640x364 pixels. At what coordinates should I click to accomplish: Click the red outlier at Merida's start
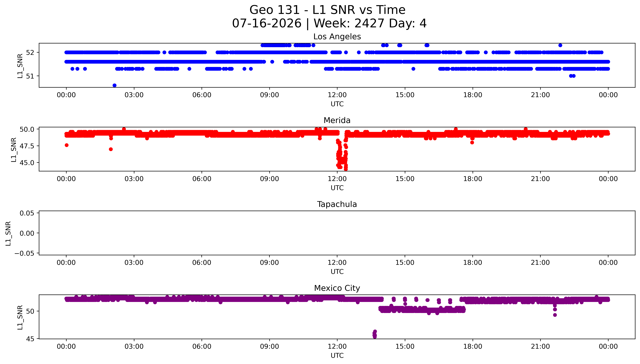click(67, 145)
